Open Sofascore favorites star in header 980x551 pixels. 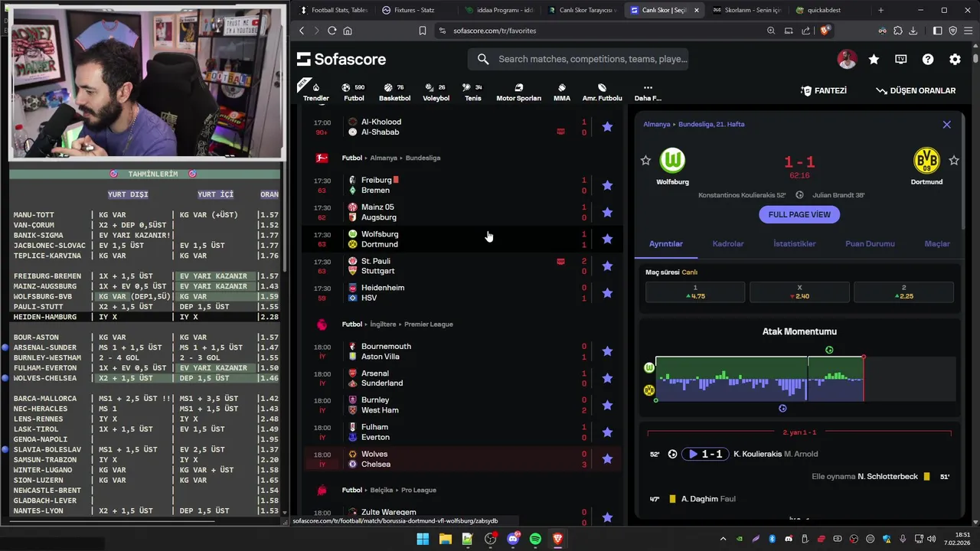coord(874,59)
